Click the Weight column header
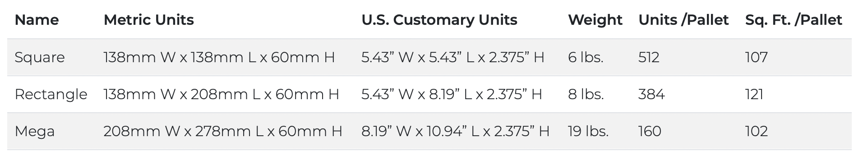Screen dimensions: 868x165 pos(595,20)
